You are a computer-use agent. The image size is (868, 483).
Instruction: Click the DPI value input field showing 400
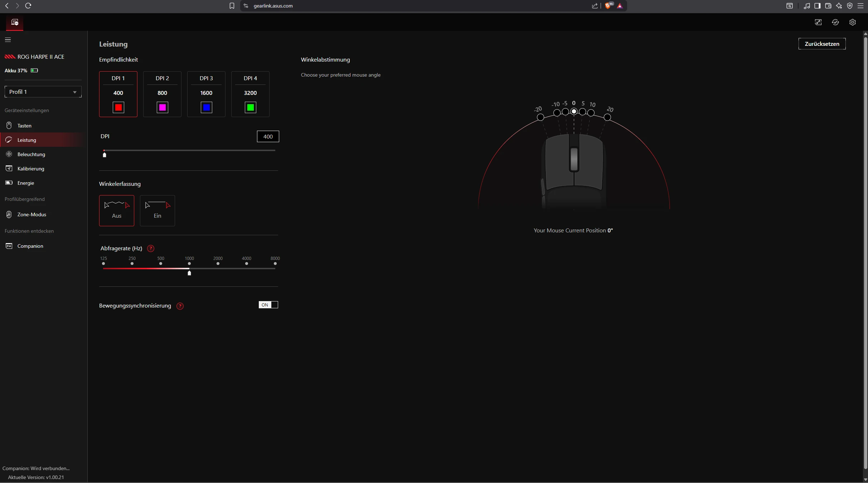(268, 136)
